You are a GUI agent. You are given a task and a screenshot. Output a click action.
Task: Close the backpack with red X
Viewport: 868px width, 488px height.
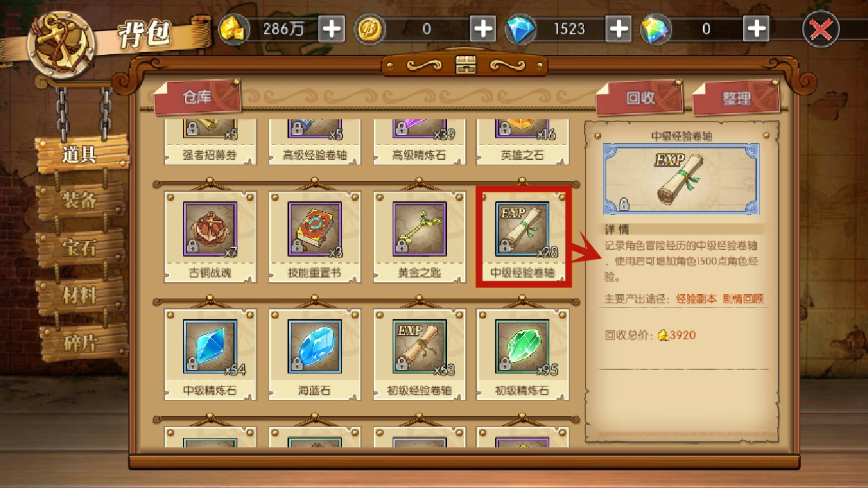[821, 29]
